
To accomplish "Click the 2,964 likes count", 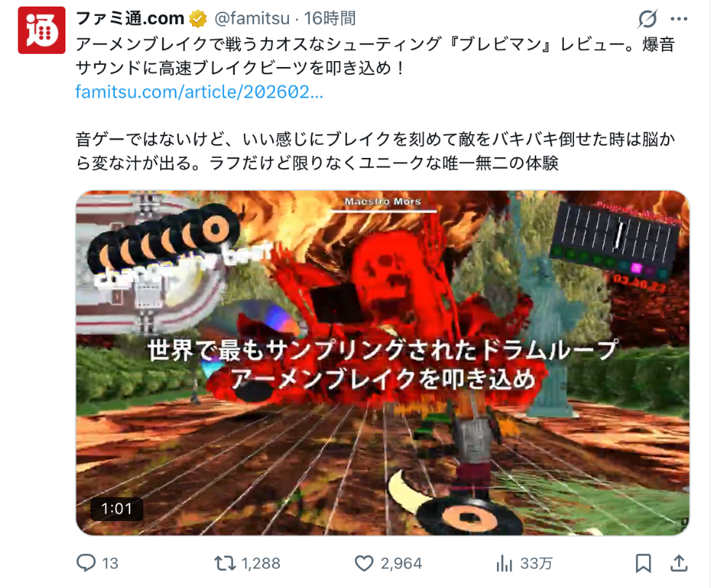I will click(x=401, y=563).
